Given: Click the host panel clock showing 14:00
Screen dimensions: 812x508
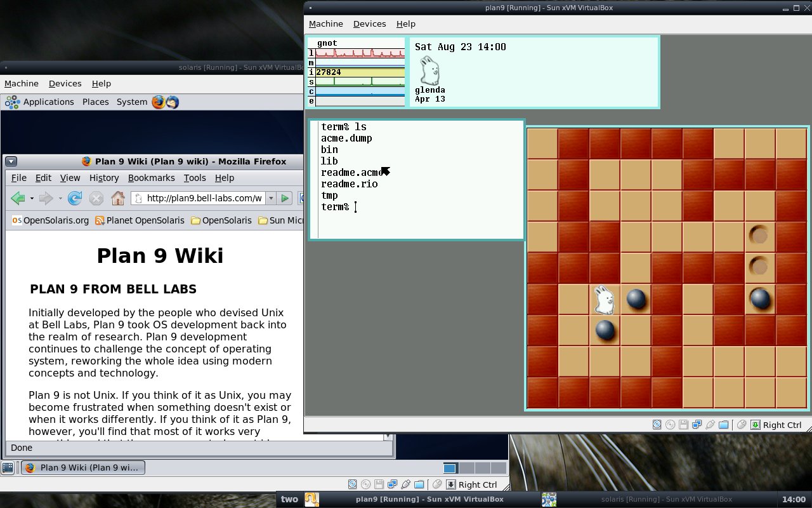Looking at the screenshot, I should coord(794,499).
